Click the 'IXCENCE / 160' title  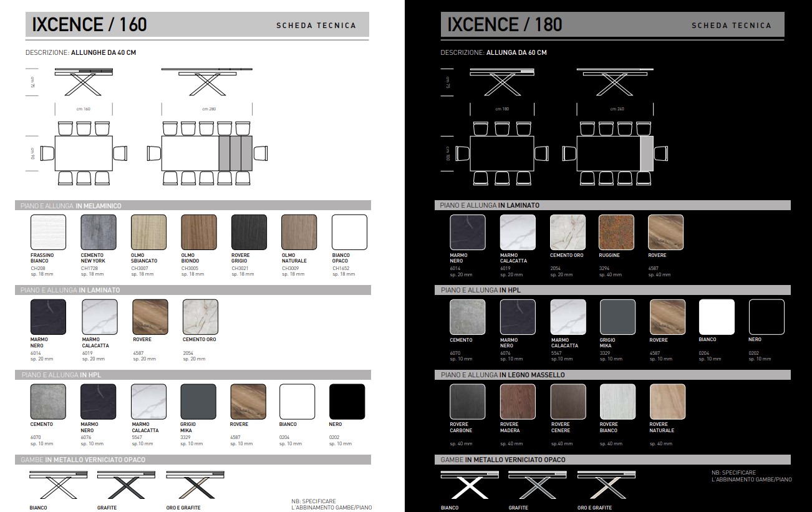point(89,24)
